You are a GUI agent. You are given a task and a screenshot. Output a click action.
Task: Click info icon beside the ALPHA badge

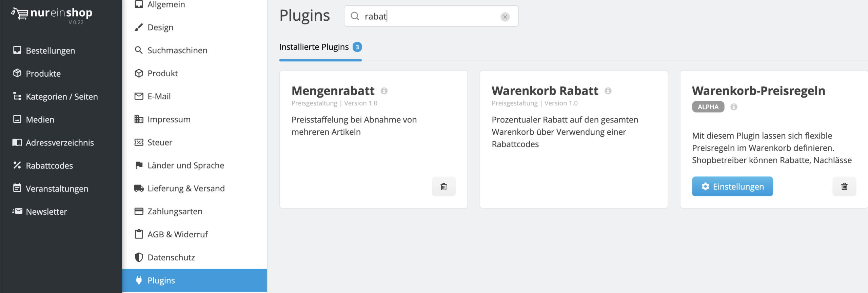734,107
